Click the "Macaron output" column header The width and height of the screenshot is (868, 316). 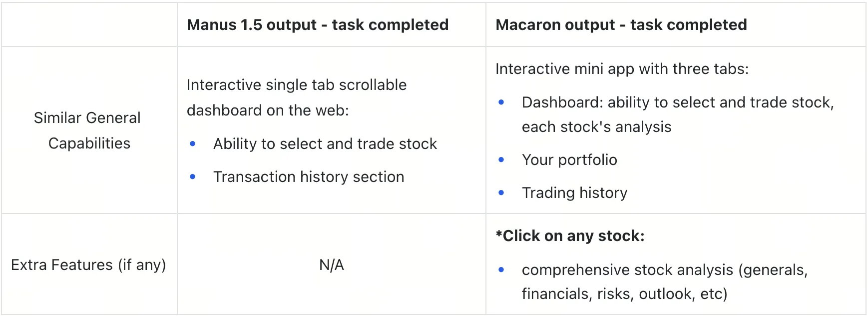[621, 25]
